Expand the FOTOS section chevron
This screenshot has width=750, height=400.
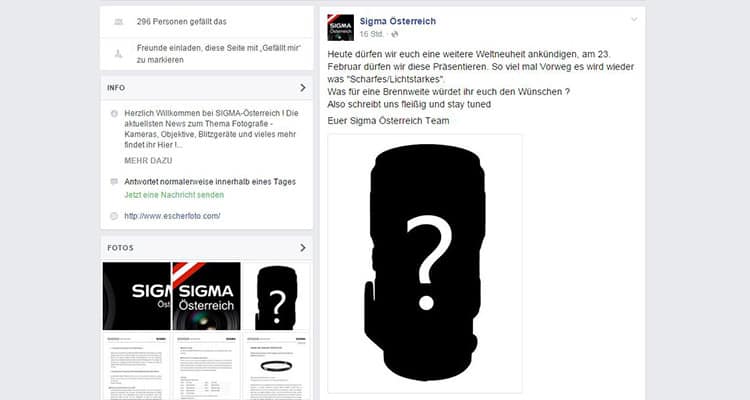(303, 248)
